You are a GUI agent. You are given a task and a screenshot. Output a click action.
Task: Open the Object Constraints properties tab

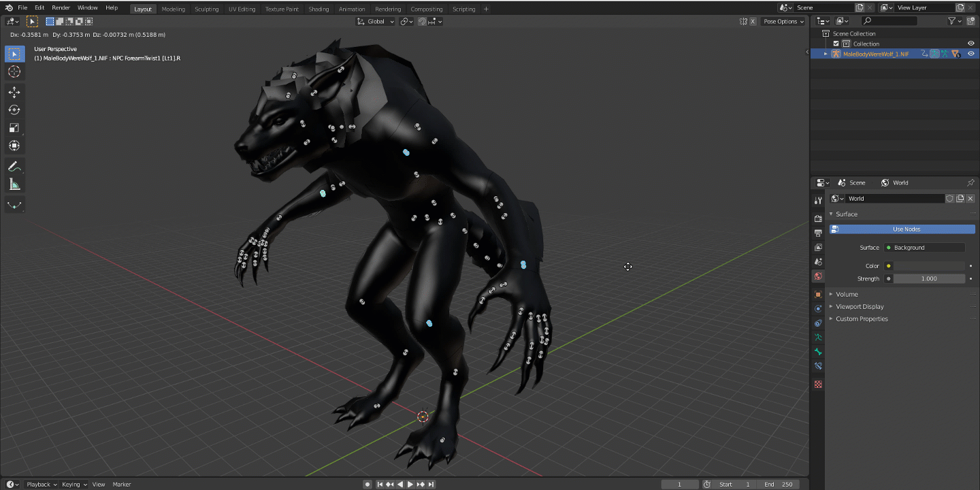818,323
